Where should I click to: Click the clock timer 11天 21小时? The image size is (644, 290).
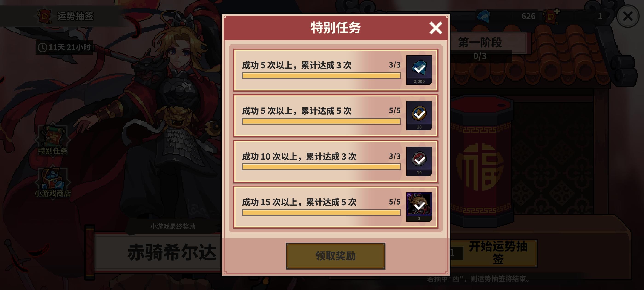coord(64,47)
